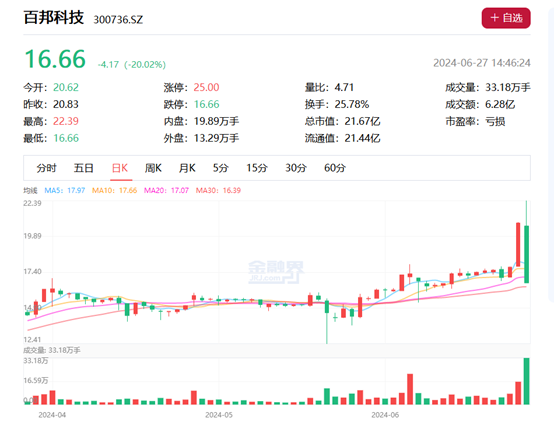The width and height of the screenshot is (554, 425).
Task: Click the 2024-06 date axis label
Action: [385, 415]
